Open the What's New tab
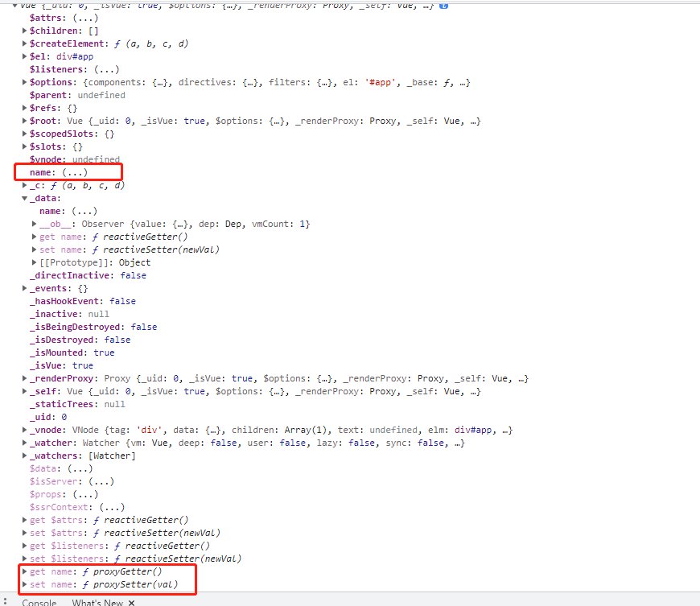This screenshot has height=606, width=700. 97,602
